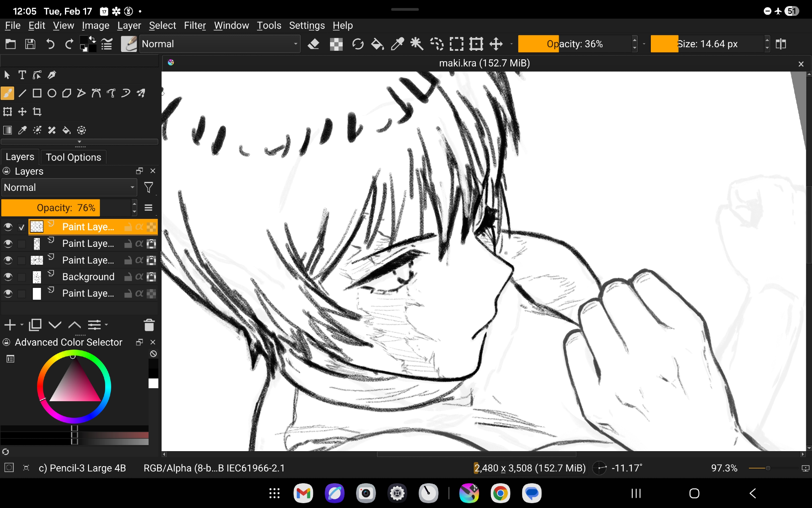Hide the Background layer
The width and height of the screenshot is (812, 508).
[8, 277]
